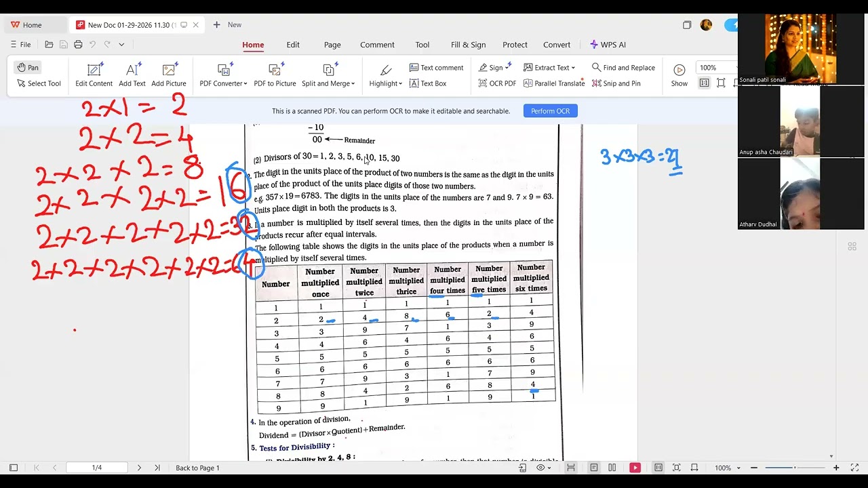
Task: Click zoom in plus button
Action: pos(836,468)
